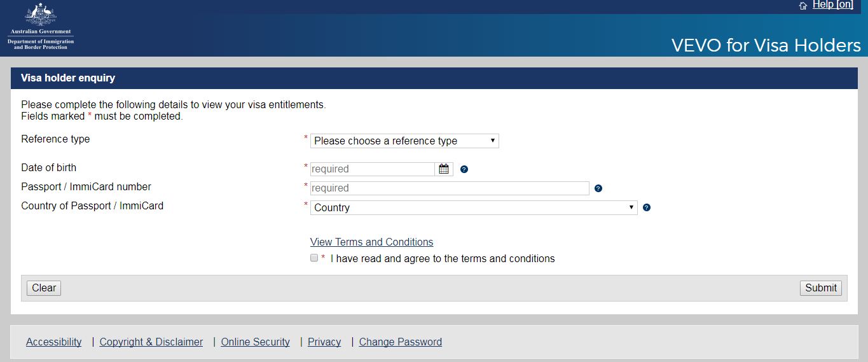868x362 pixels.
Task: Open View Terms and Conditions link
Action: point(371,242)
